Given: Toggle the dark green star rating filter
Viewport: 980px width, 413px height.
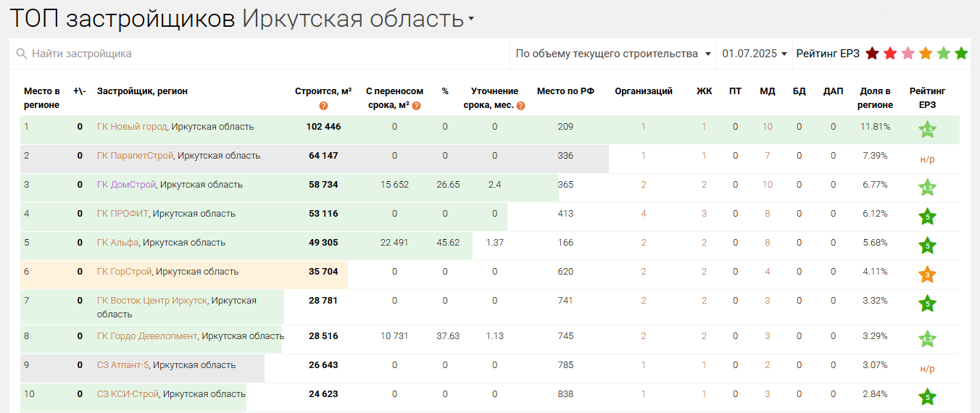Looking at the screenshot, I should [961, 54].
